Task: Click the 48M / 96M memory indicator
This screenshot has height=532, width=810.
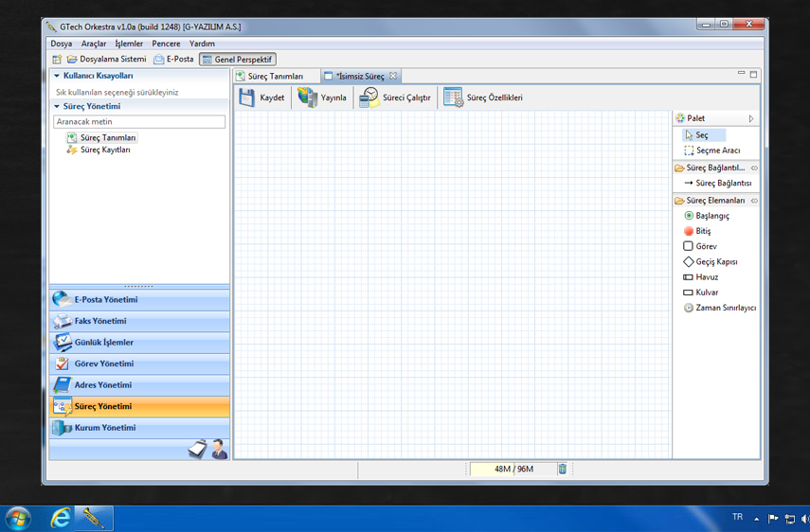Action: tap(513, 469)
